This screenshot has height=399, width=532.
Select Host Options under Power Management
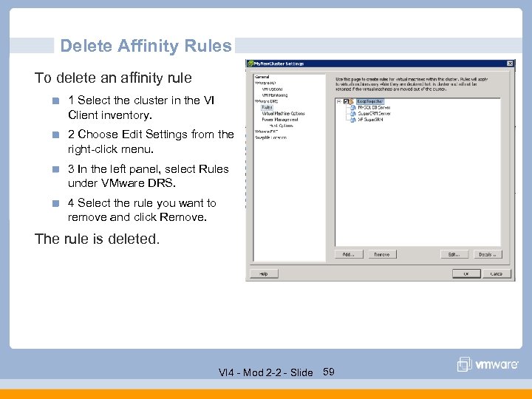tap(281, 126)
